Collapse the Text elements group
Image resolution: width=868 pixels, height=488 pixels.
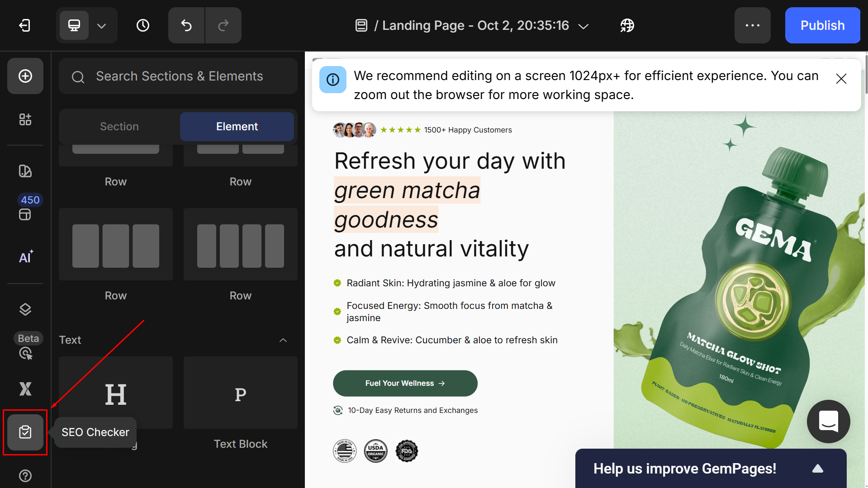pyautogui.click(x=283, y=340)
